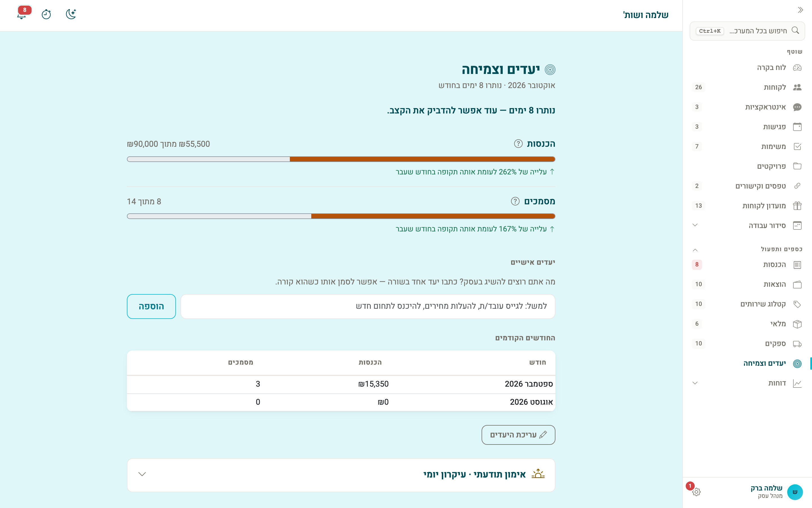
Task: Click the 'טפסים וקישורים' link icon
Action: coord(797,186)
